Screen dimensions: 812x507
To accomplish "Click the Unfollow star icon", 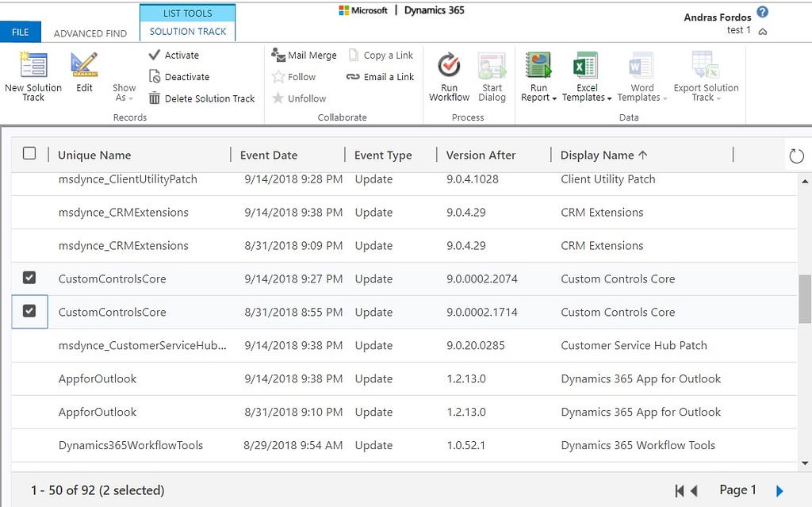I will (278, 98).
